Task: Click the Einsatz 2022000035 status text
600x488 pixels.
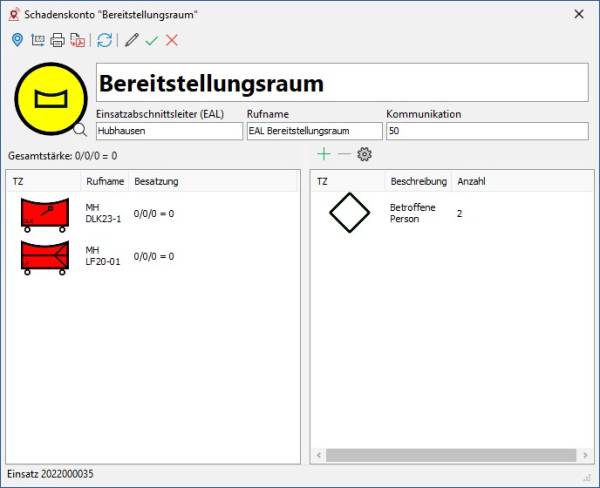Action: click(x=50, y=474)
